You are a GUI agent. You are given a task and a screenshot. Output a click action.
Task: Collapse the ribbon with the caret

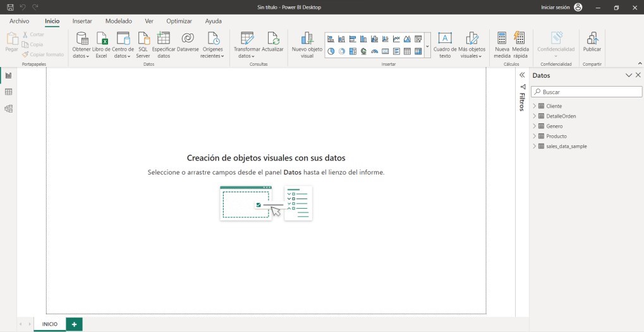[x=640, y=63]
